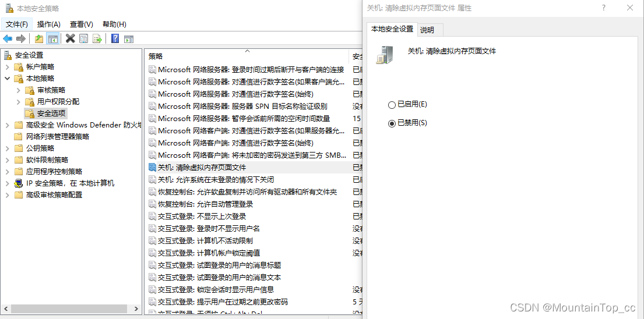
Task: Click the folder icon next to 审核策略
Action: click(x=30, y=90)
